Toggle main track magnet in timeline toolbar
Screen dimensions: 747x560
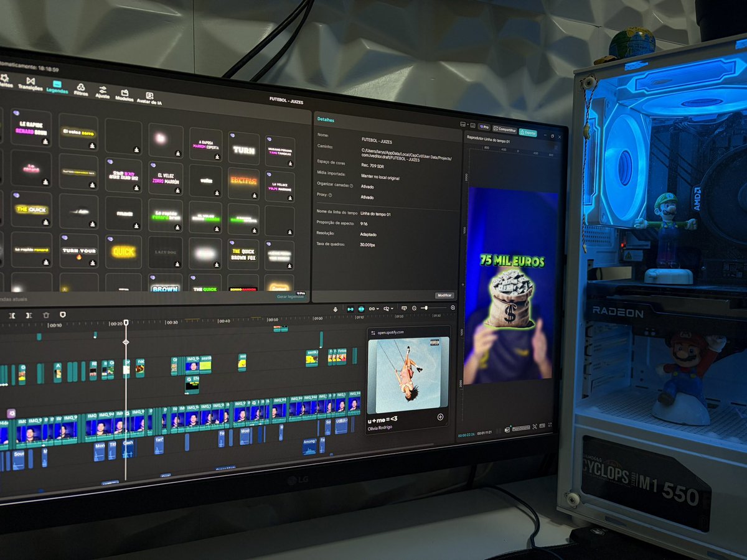click(x=350, y=309)
